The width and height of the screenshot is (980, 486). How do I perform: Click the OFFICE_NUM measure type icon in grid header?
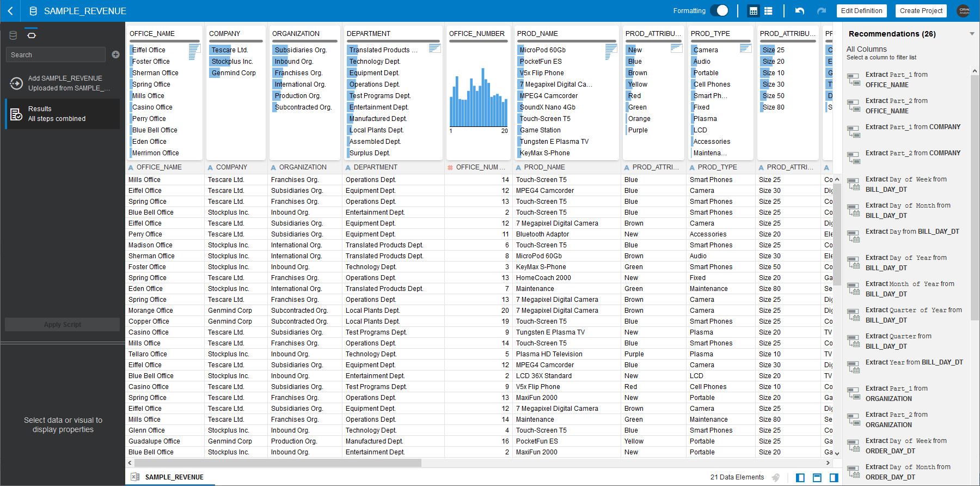tap(450, 167)
